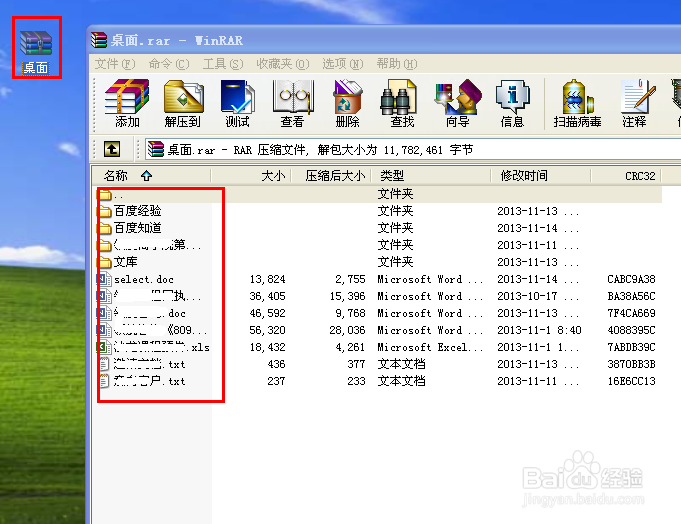Click text file icon sized 436

(105, 364)
